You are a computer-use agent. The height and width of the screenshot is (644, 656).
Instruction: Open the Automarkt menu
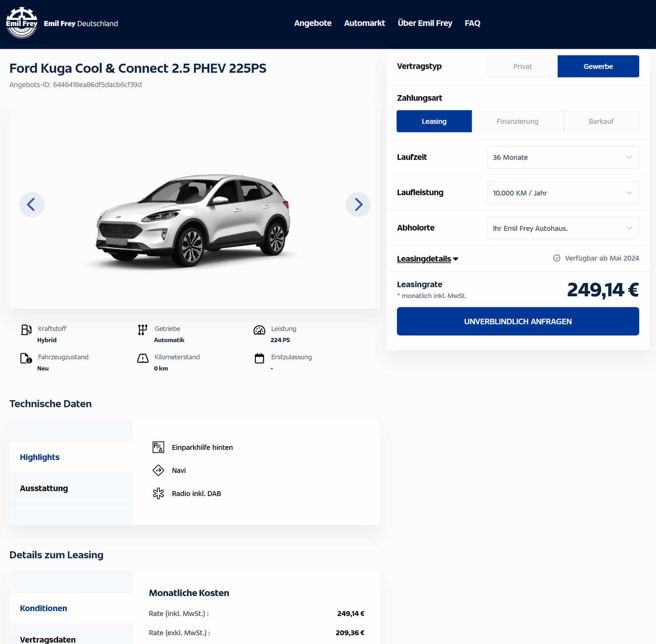[x=364, y=23]
